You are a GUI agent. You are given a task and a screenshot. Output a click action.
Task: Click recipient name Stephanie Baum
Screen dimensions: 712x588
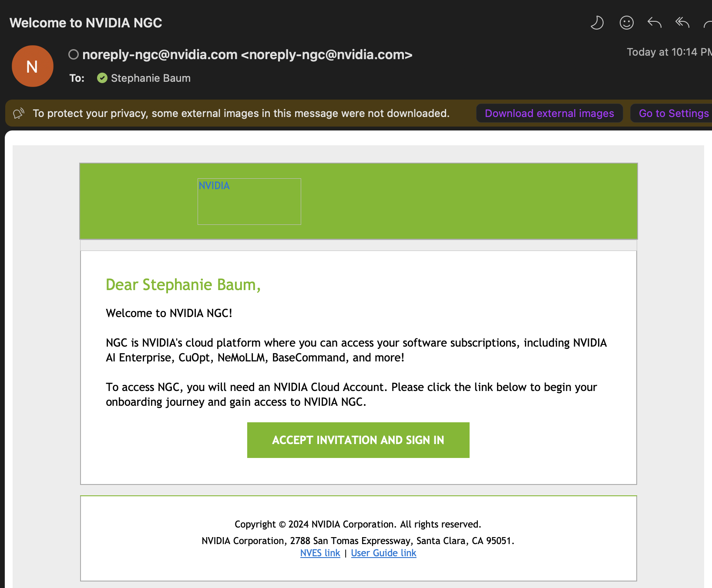pyautogui.click(x=151, y=78)
